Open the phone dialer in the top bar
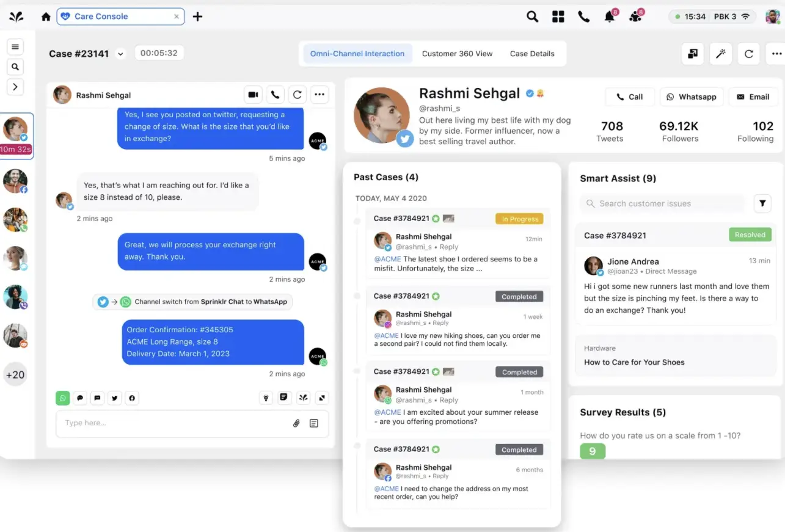Image resolution: width=785 pixels, height=532 pixels. [x=584, y=16]
